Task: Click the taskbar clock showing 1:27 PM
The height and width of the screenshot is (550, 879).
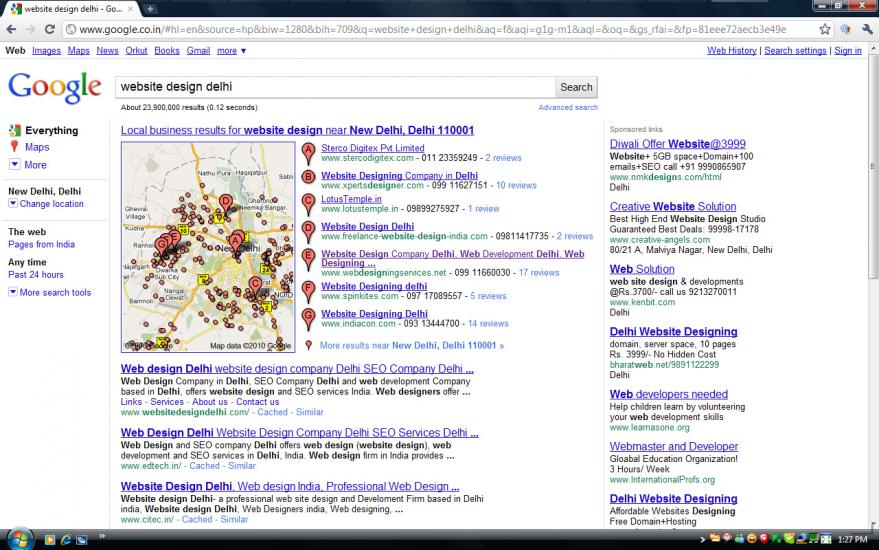Action: pos(852,539)
